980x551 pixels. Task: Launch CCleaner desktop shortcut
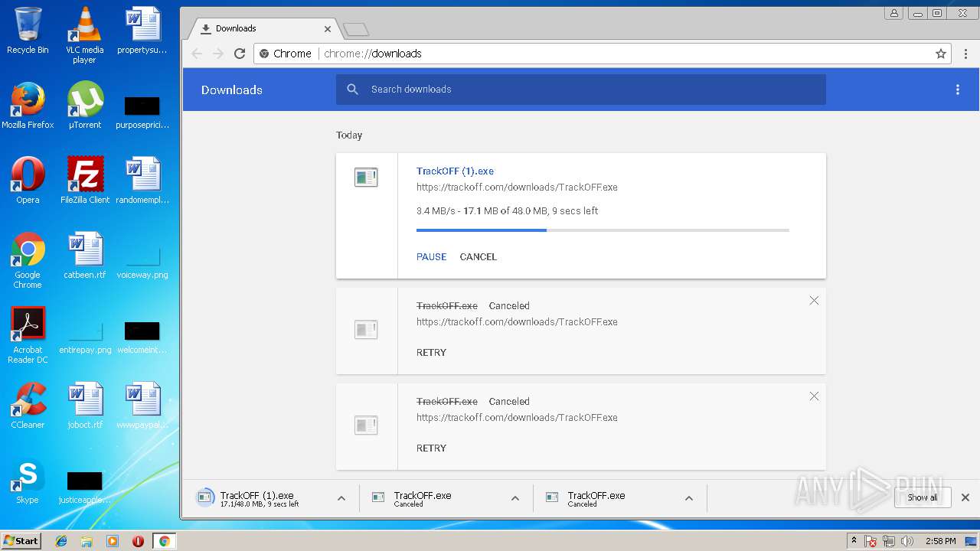click(28, 406)
